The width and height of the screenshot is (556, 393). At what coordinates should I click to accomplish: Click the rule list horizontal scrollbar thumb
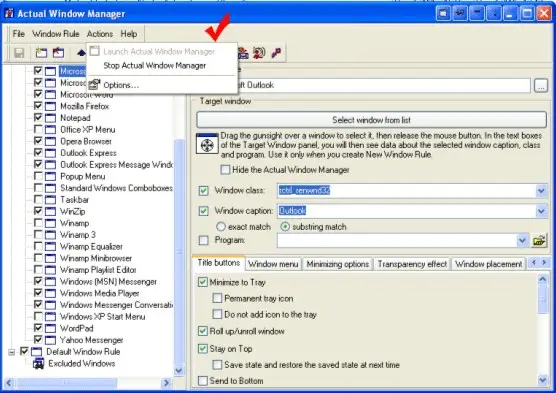67,383
